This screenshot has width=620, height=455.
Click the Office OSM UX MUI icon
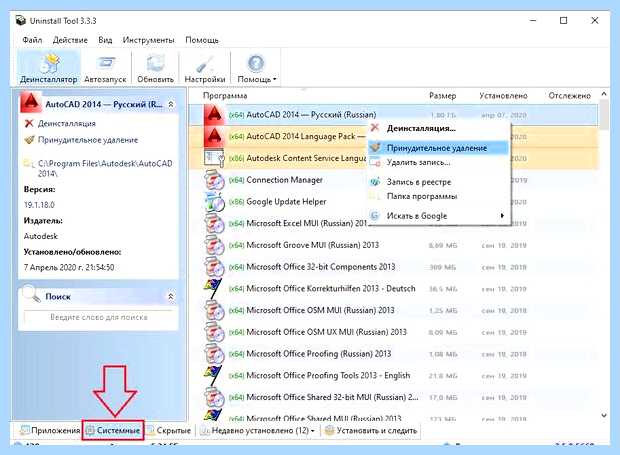click(x=214, y=332)
